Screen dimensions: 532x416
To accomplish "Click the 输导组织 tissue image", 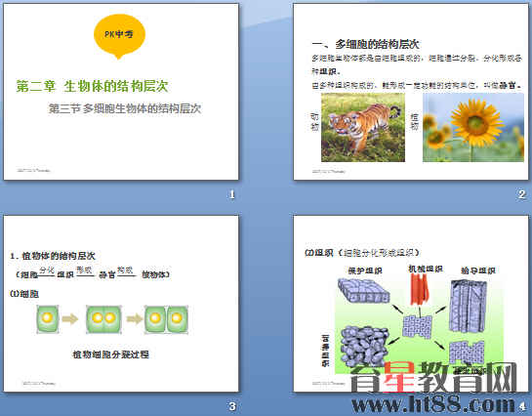I will point(468,306).
